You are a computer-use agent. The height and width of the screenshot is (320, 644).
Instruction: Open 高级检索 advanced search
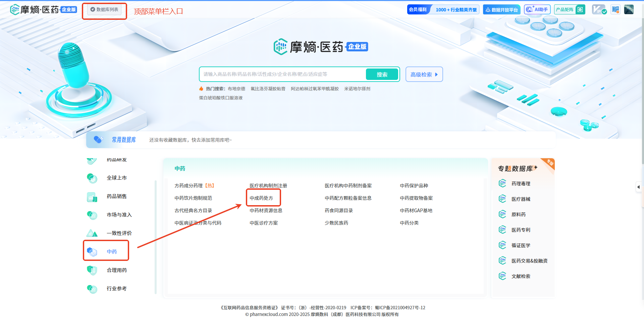click(424, 74)
